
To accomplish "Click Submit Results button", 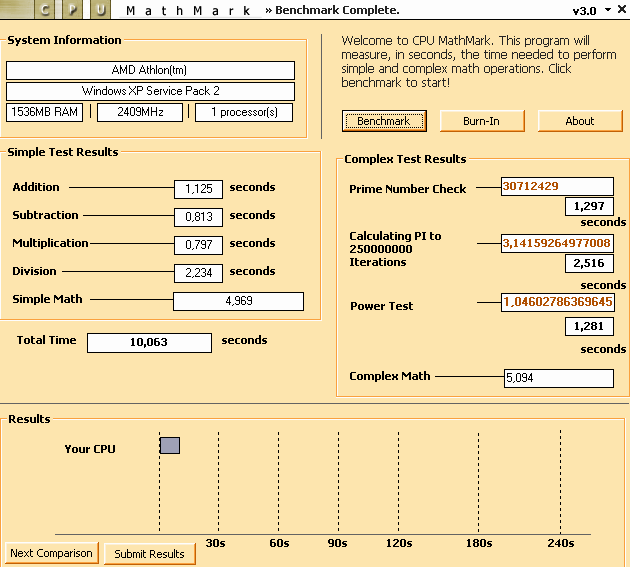I will tap(149, 554).
